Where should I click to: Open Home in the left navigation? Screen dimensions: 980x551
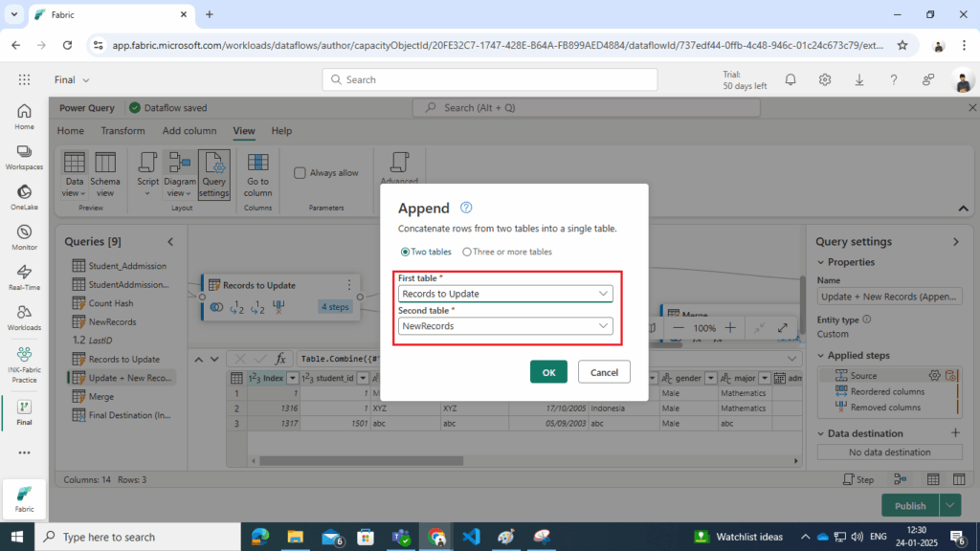click(x=24, y=117)
